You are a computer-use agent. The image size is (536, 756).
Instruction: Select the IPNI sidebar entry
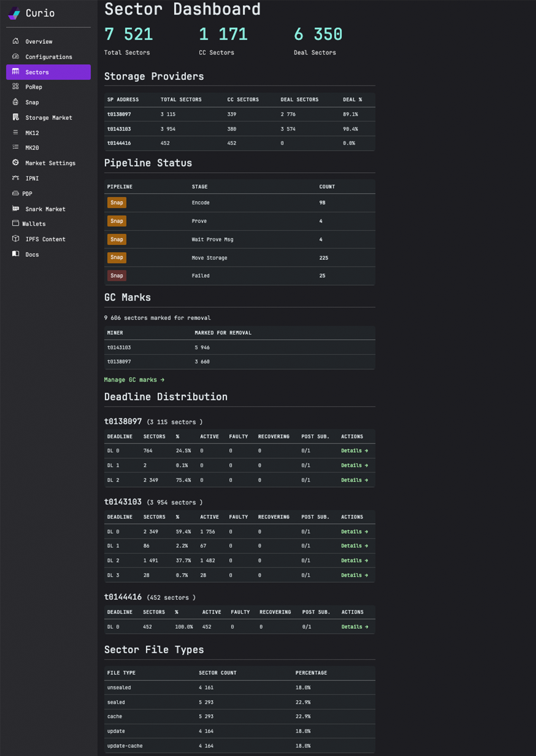pyautogui.click(x=32, y=178)
